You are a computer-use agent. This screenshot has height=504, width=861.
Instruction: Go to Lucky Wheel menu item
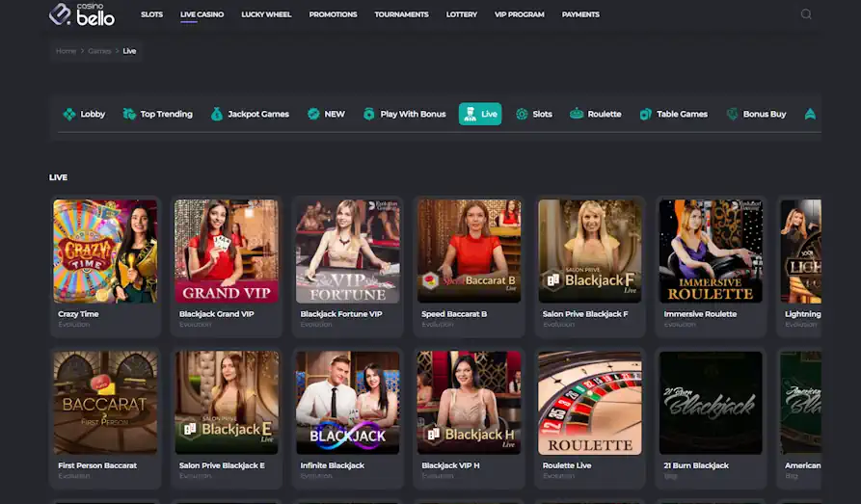[266, 14]
